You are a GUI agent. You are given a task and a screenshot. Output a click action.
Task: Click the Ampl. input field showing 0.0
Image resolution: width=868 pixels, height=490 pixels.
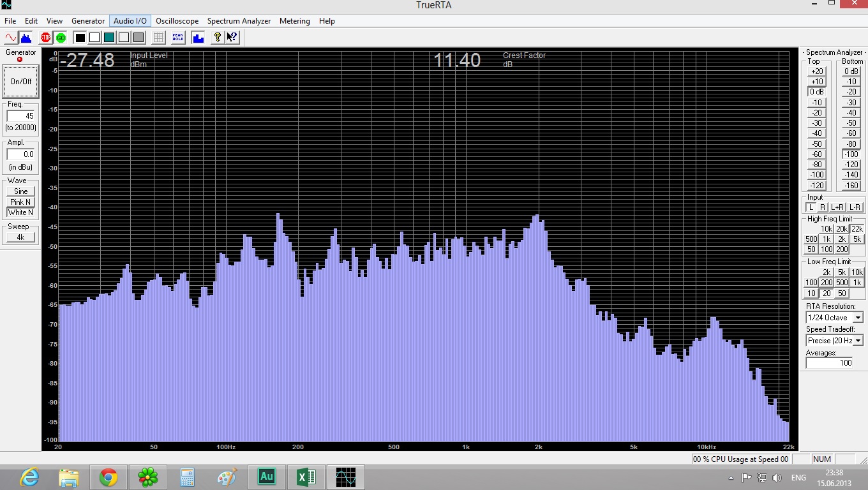click(x=21, y=154)
